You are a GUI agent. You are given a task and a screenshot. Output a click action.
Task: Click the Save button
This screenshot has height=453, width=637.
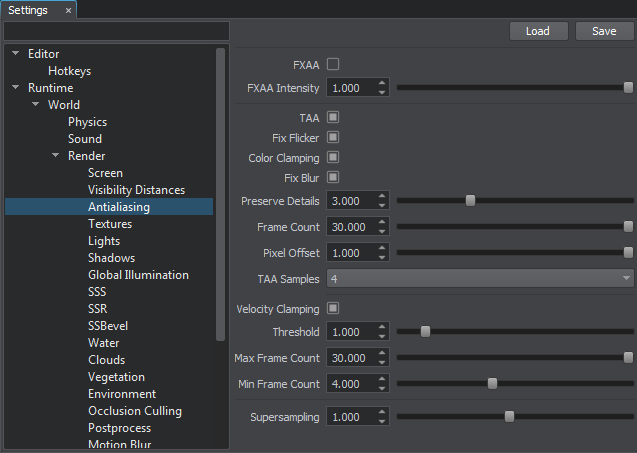604,31
